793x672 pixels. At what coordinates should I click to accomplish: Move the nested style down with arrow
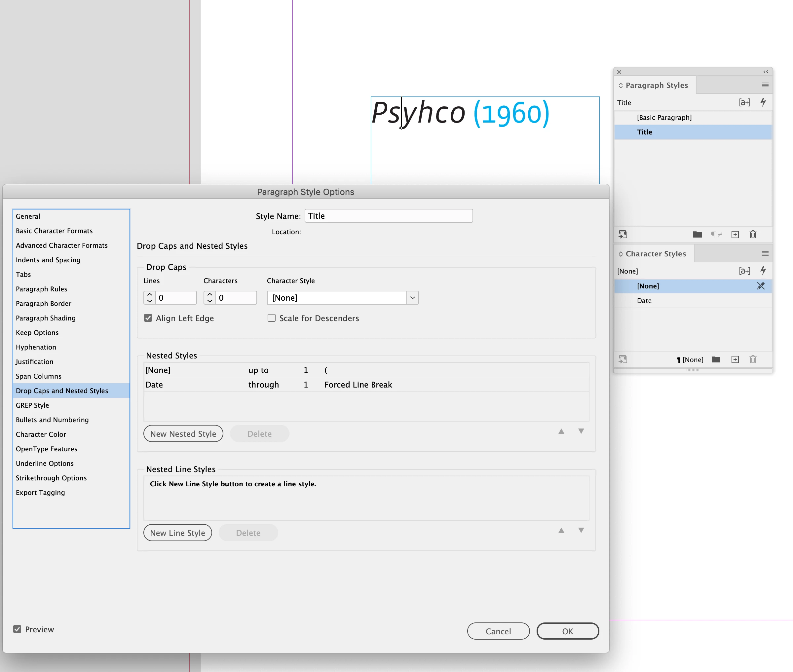tap(581, 431)
